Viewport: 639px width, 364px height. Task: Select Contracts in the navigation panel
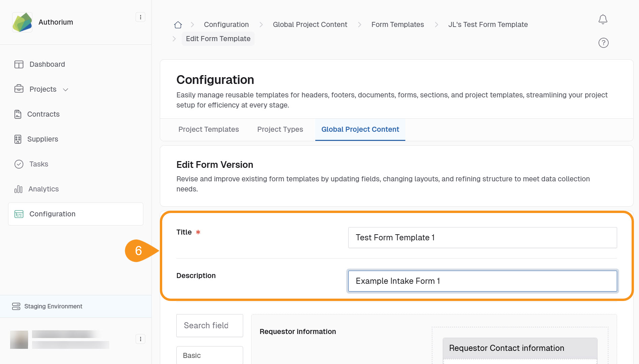click(x=43, y=114)
